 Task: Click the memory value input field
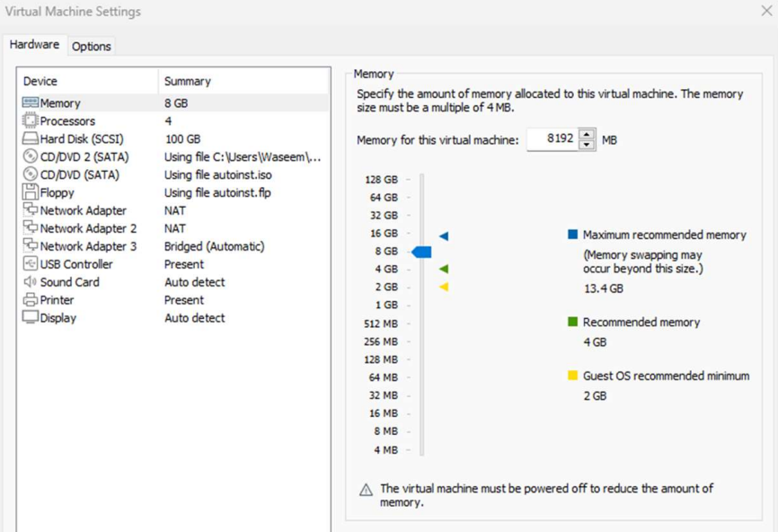coord(552,139)
